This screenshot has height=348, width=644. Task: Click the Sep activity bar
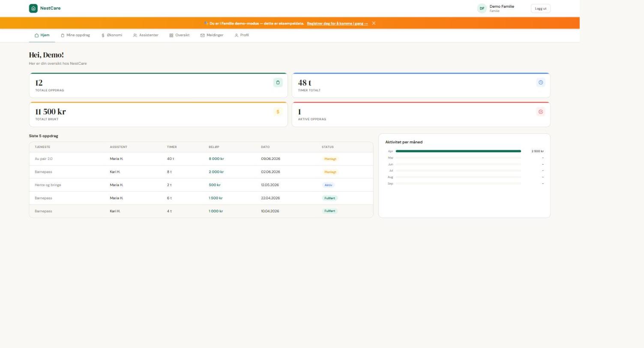[x=458, y=183]
